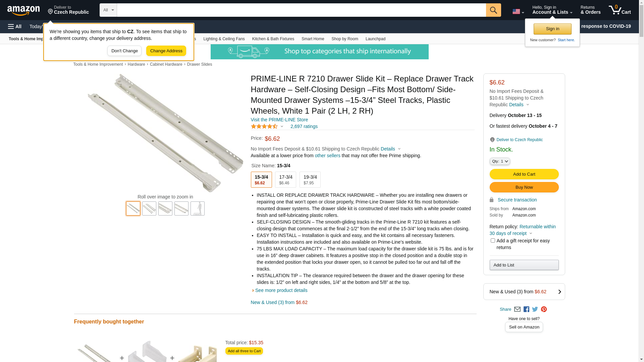
Task: Share via Facebook icon
Action: pyautogui.click(x=526, y=309)
